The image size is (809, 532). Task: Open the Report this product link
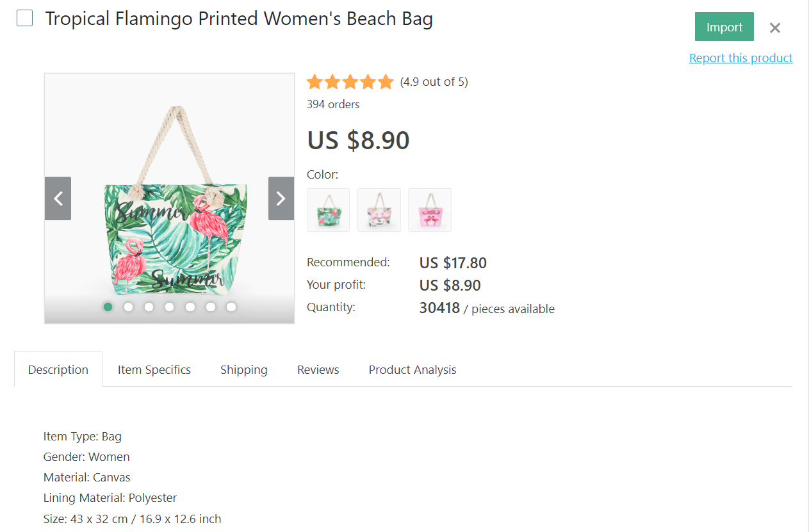[x=740, y=58]
